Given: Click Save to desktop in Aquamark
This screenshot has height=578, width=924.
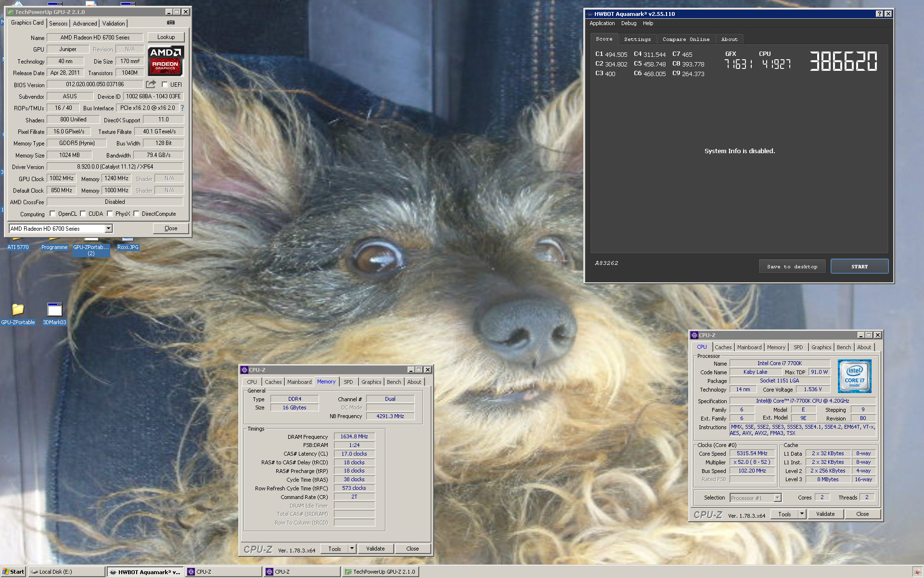Looking at the screenshot, I should coord(792,266).
